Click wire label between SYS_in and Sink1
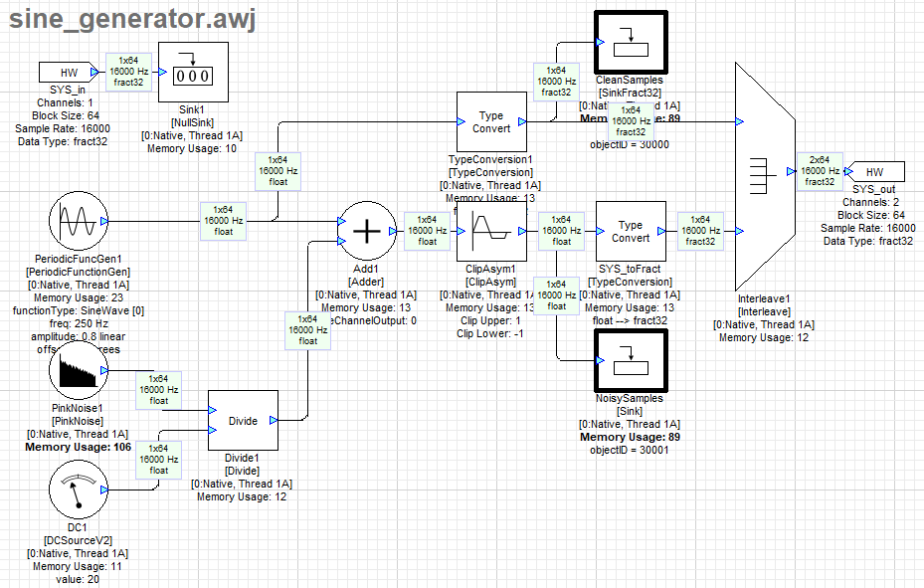Image resolution: width=924 pixels, height=588 pixels. 128,72
